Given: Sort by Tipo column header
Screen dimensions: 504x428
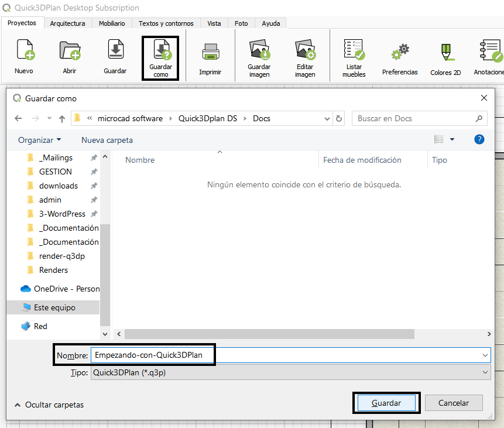Looking at the screenshot, I should point(440,160).
